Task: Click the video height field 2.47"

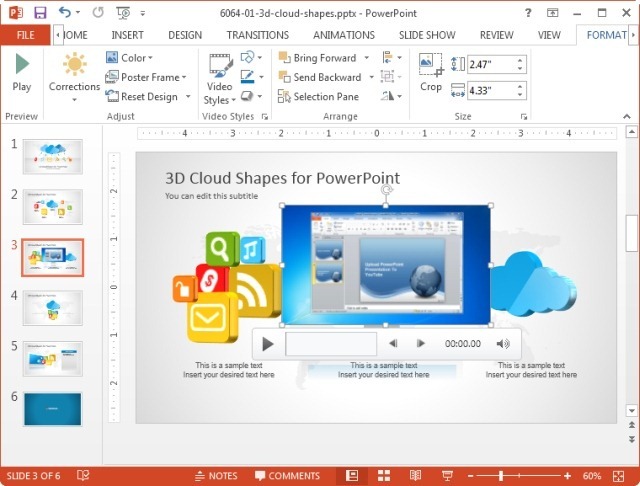Action: click(491, 64)
